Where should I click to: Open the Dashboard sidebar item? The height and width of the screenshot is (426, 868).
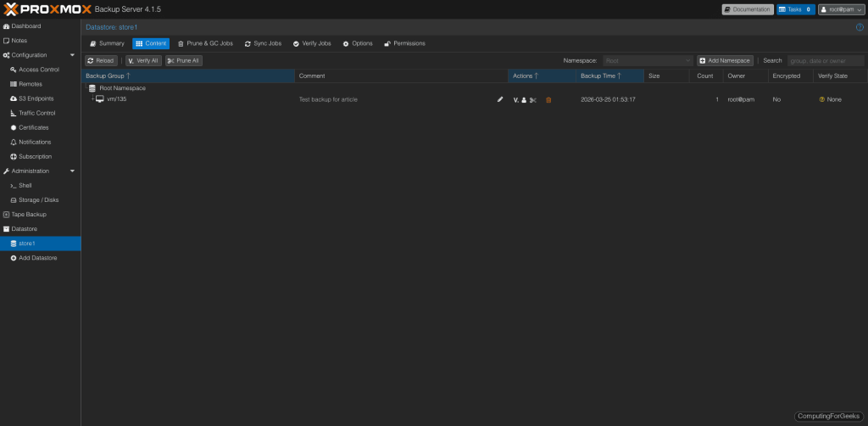coord(22,26)
